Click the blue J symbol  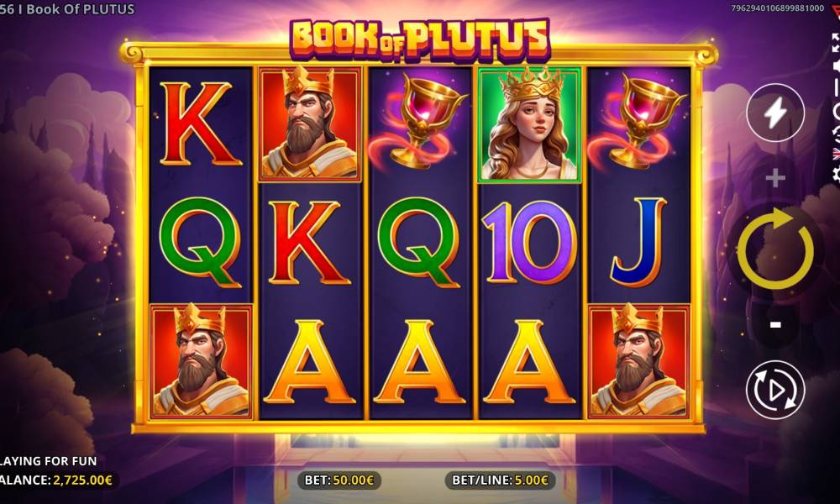[638, 242]
